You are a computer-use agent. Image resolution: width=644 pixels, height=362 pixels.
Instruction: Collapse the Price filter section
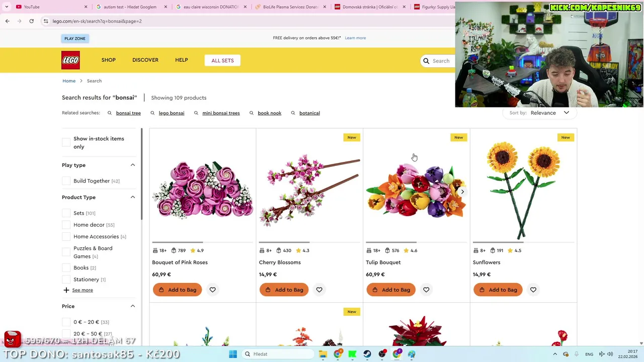point(133,306)
